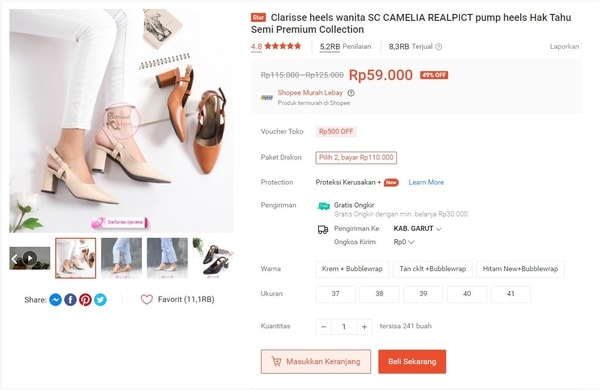Click Beli Sekarang button
This screenshot has width=600, height=390.
click(412, 362)
